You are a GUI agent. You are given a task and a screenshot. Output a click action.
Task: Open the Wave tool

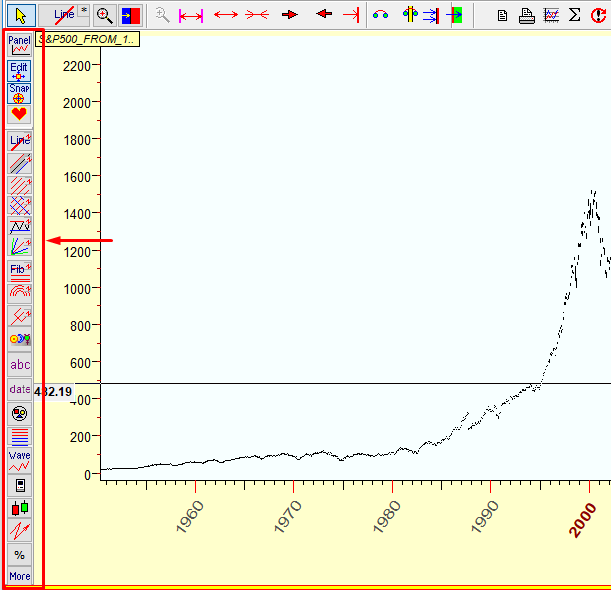[20, 460]
